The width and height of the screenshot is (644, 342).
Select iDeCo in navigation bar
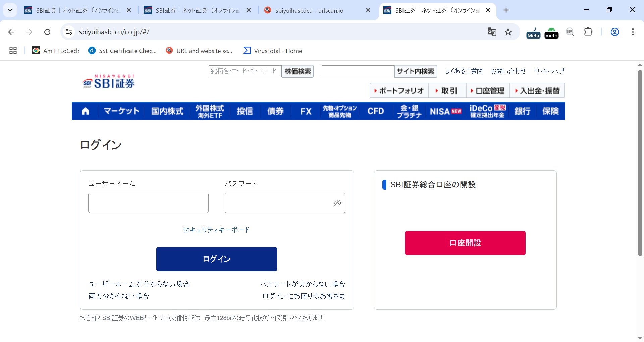(487, 111)
